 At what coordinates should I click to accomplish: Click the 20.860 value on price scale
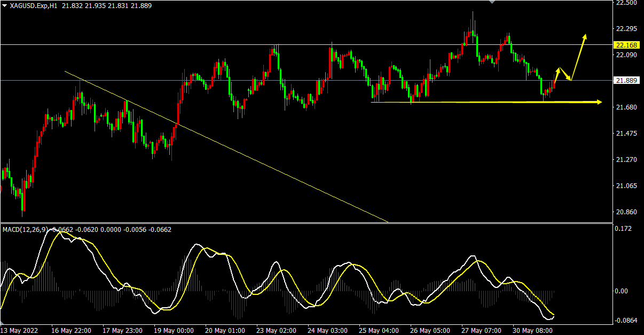click(626, 212)
